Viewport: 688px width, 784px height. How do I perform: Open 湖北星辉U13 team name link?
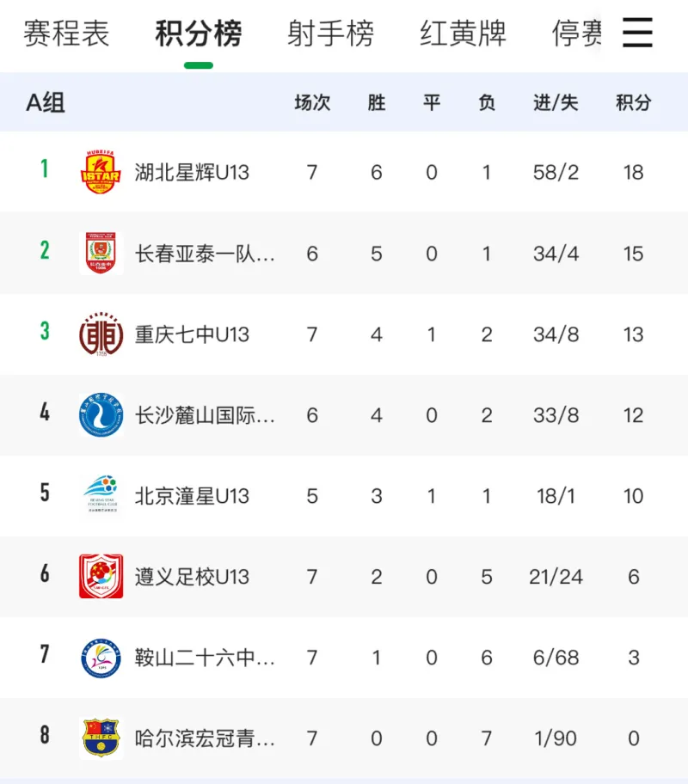(x=192, y=173)
